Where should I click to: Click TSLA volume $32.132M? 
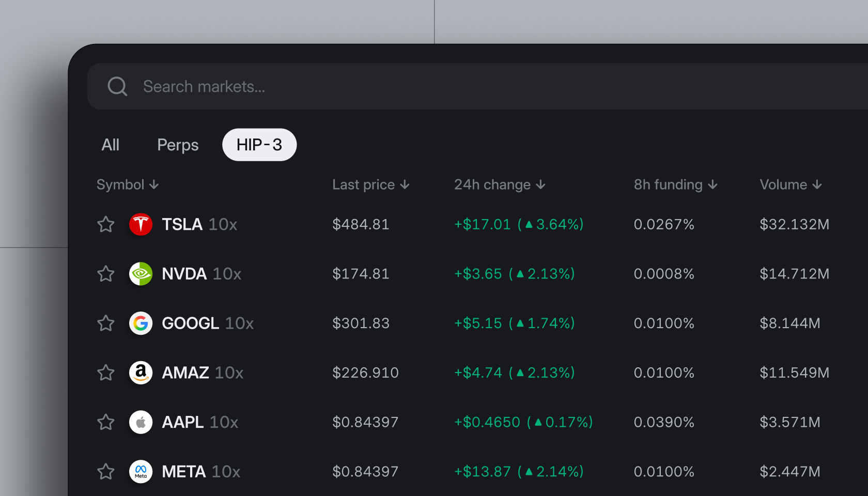(x=795, y=224)
